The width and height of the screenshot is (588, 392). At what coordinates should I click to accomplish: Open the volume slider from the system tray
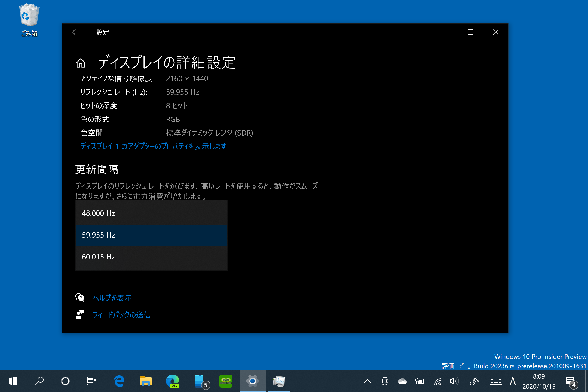tap(454, 381)
